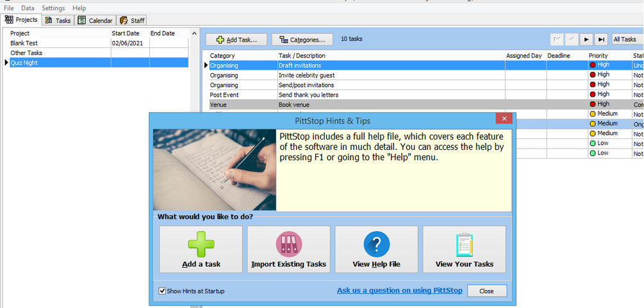Toggle Show Hints at Startup checkbox
644x308 pixels.
[162, 291]
